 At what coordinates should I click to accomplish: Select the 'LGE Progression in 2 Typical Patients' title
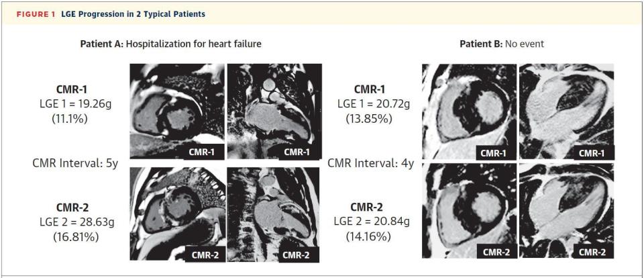coord(133,14)
